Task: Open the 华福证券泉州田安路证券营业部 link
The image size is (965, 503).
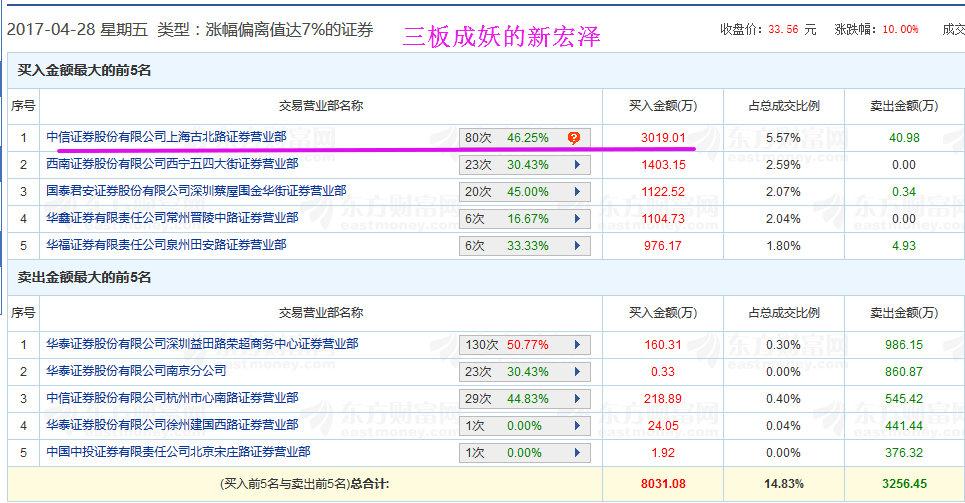Action: (166, 245)
